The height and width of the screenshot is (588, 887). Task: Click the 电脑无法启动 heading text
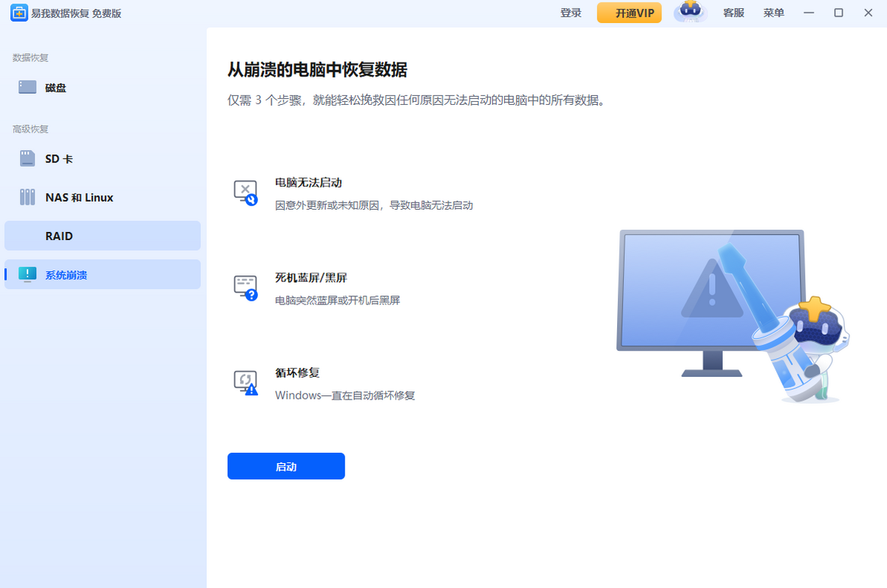click(x=308, y=182)
